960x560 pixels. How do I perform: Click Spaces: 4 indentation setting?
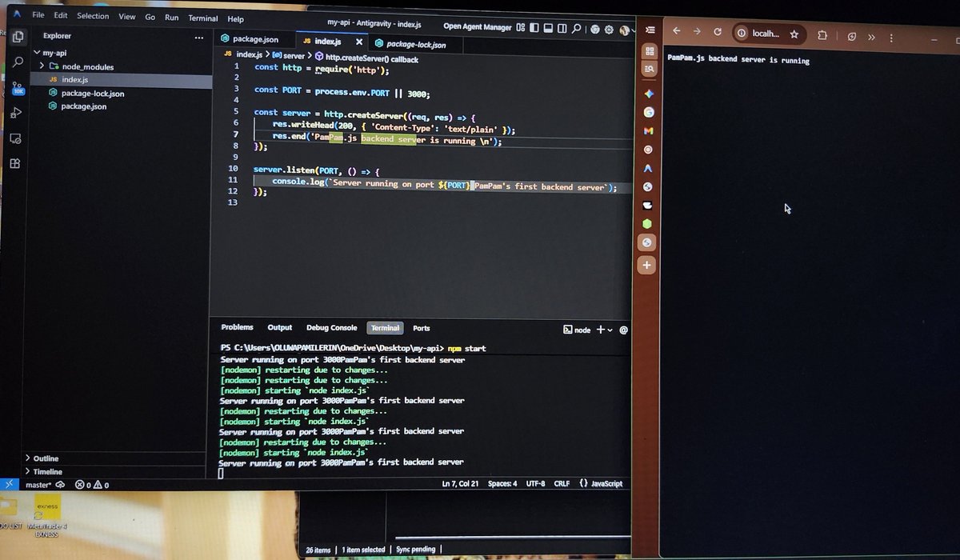[x=503, y=484]
